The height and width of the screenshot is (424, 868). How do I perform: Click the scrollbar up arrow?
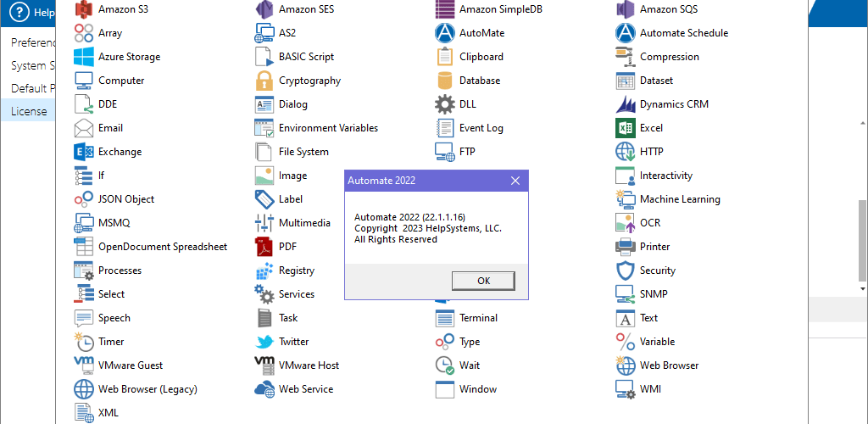(862, 122)
